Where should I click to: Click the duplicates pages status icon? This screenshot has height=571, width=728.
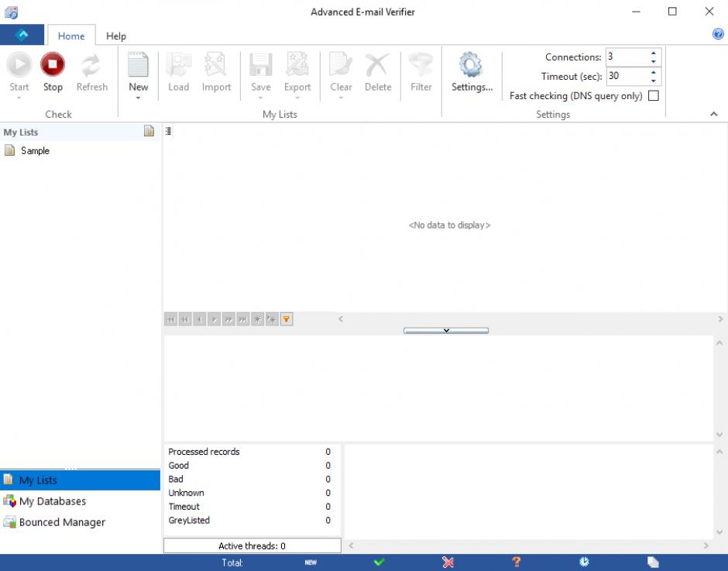pos(653,562)
